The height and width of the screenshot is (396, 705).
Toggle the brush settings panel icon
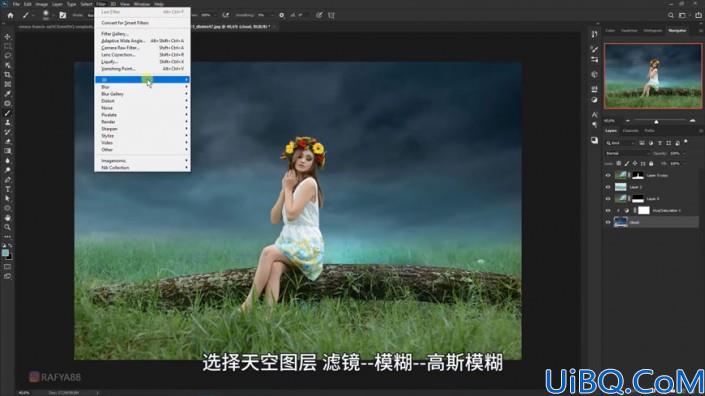click(62, 15)
